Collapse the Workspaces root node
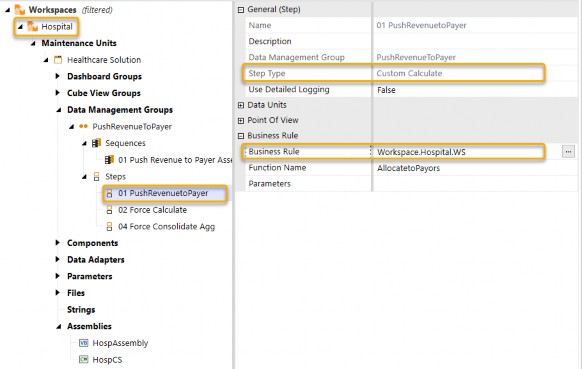 7,10
